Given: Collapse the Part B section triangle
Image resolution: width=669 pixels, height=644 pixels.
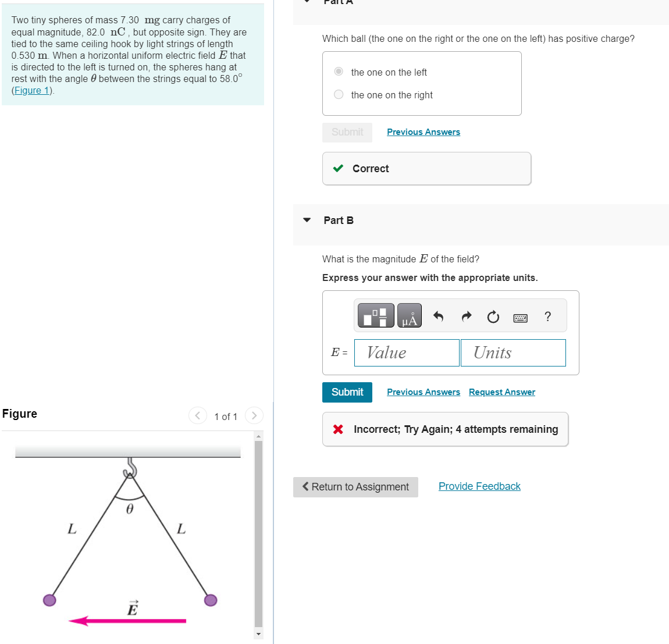Looking at the screenshot, I should click(x=307, y=220).
